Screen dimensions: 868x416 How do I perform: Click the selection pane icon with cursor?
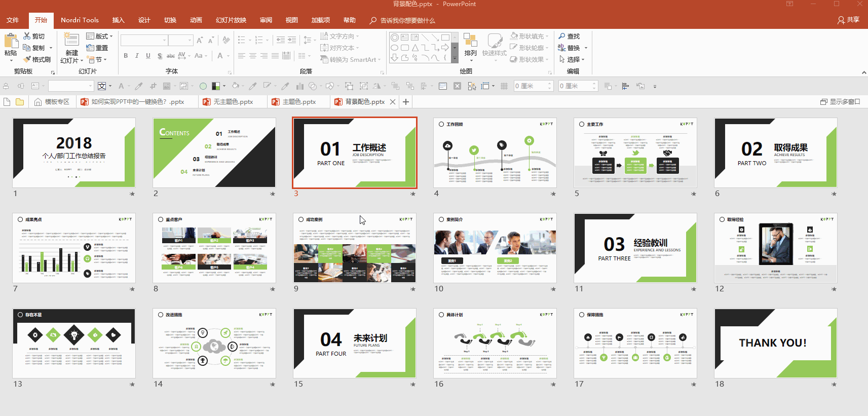point(472,86)
